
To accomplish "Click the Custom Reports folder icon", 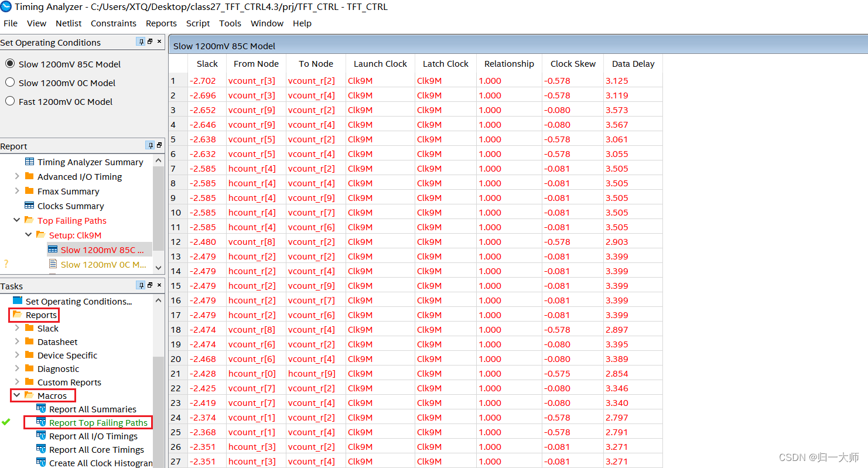I will pos(29,381).
